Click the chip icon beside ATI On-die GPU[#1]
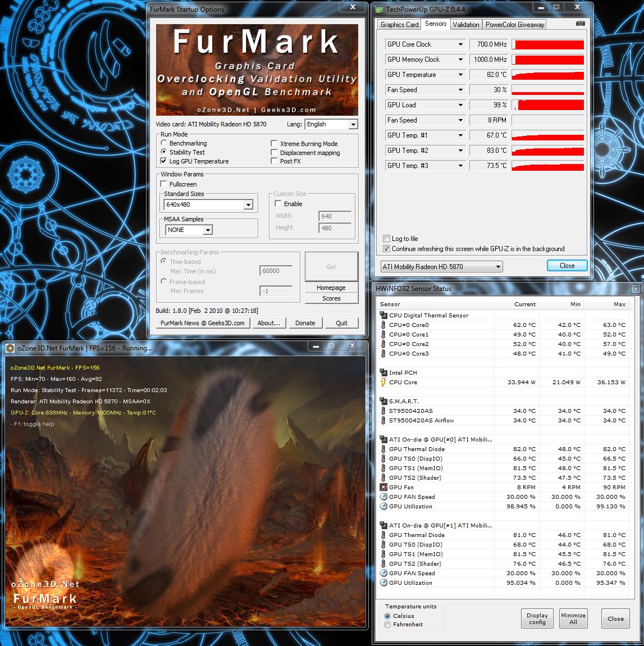This screenshot has height=646, width=644. (383, 525)
